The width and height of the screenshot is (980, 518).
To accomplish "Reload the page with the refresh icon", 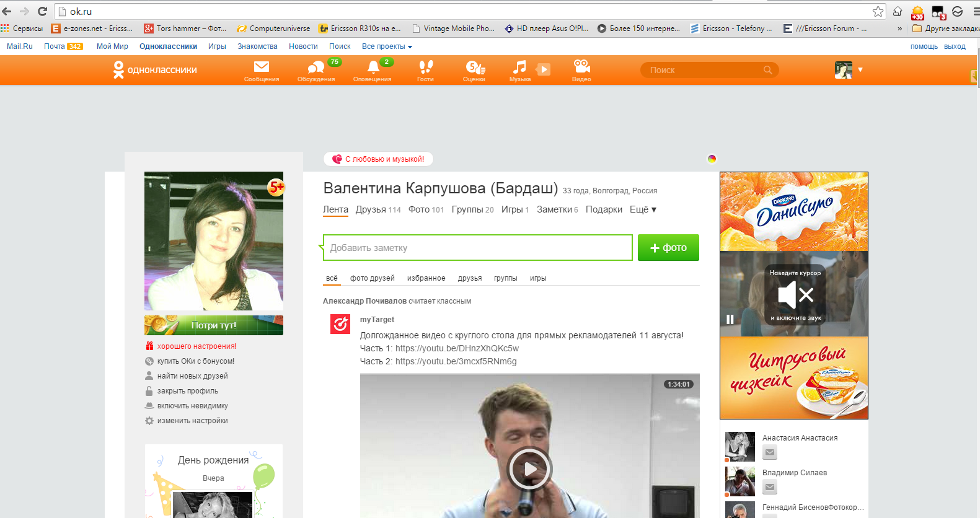I will pyautogui.click(x=42, y=11).
